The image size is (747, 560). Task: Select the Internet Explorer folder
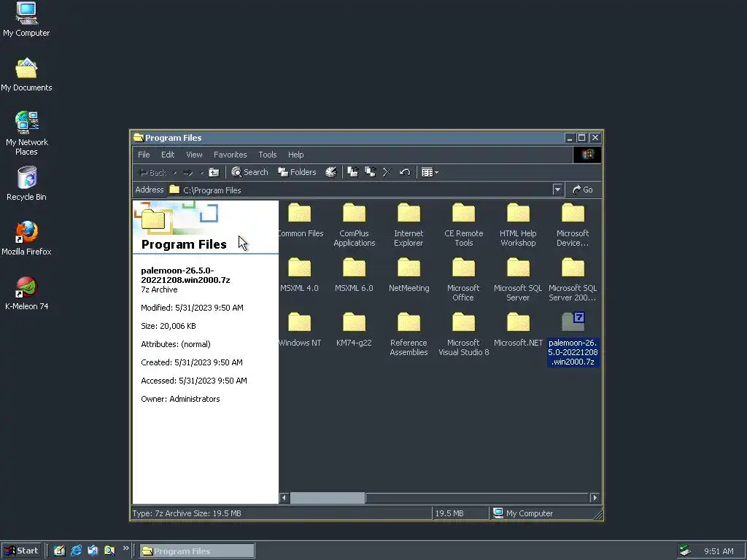(409, 225)
